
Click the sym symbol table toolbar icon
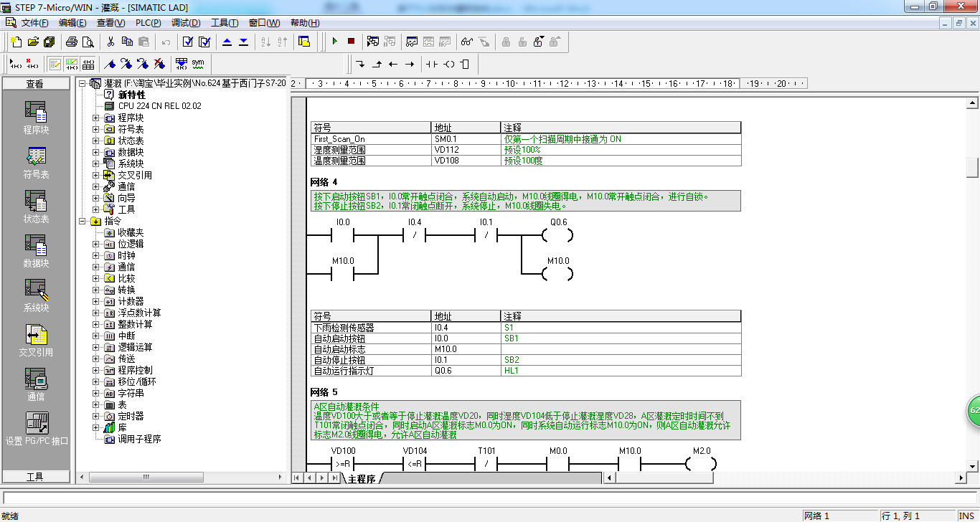pos(198,64)
